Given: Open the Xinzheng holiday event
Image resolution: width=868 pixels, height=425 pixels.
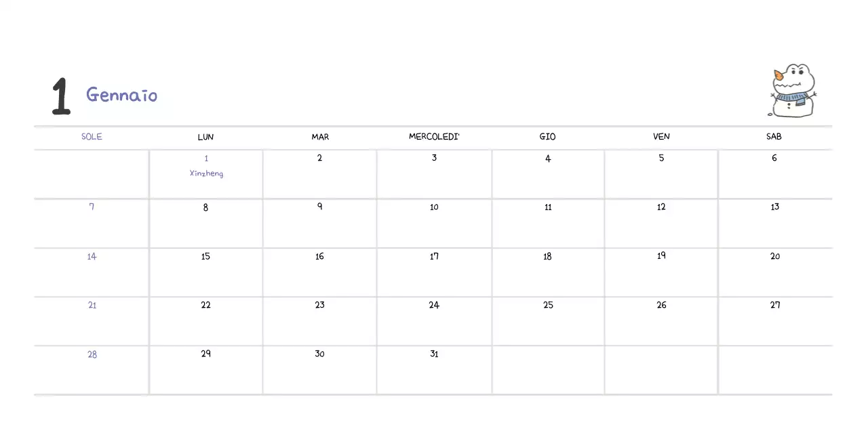Looking at the screenshot, I should 206,174.
